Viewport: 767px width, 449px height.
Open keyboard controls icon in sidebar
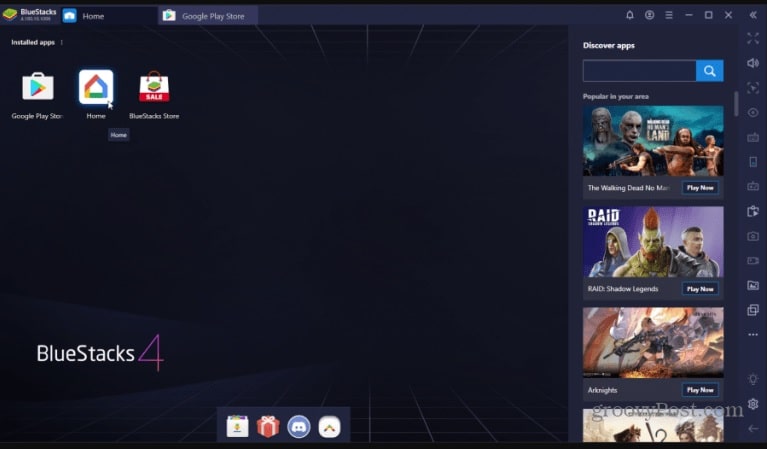click(x=753, y=137)
